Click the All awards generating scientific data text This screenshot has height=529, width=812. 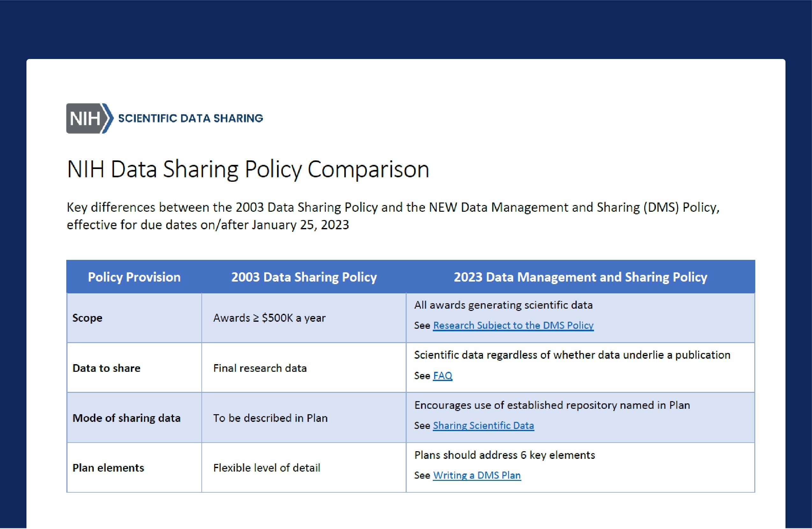503,305
